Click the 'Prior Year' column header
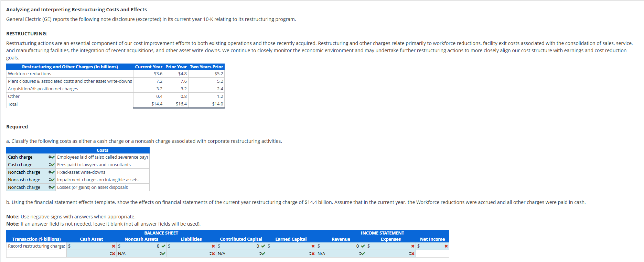Viewport: 644px width, 262px height. 176,67
